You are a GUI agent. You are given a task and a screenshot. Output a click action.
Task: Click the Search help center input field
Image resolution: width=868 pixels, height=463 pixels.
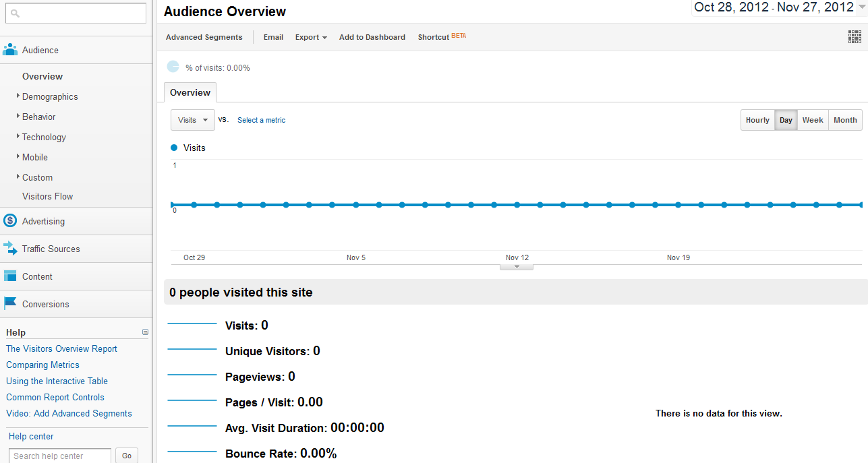(60, 456)
